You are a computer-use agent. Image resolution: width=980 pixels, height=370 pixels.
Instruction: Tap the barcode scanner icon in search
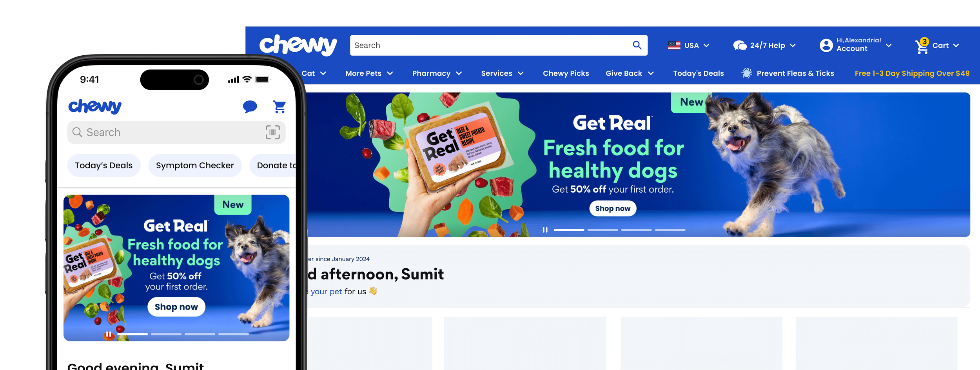pyautogui.click(x=273, y=132)
